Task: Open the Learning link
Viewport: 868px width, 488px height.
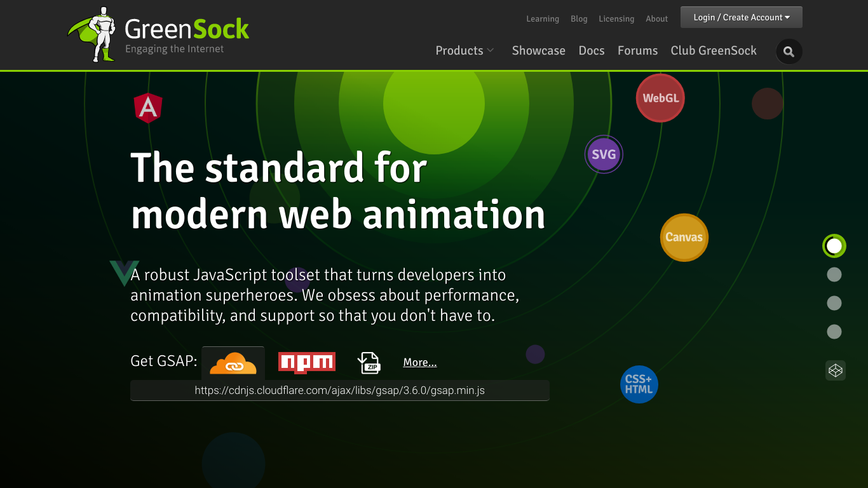Action: 543,19
